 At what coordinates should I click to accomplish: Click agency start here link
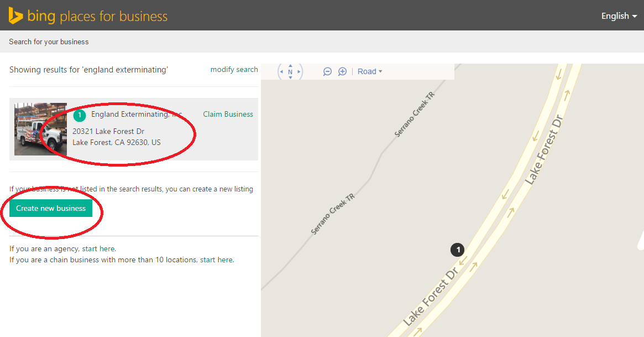point(98,248)
